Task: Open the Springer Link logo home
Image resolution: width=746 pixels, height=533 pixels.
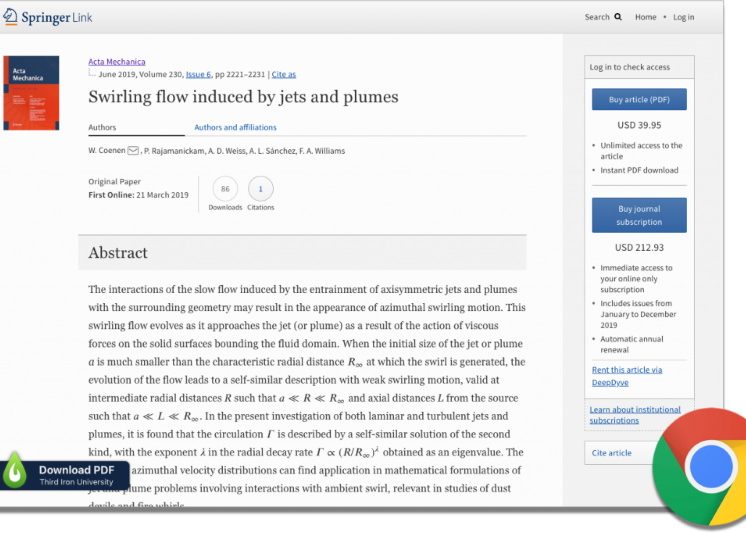Action: pyautogui.click(x=48, y=17)
